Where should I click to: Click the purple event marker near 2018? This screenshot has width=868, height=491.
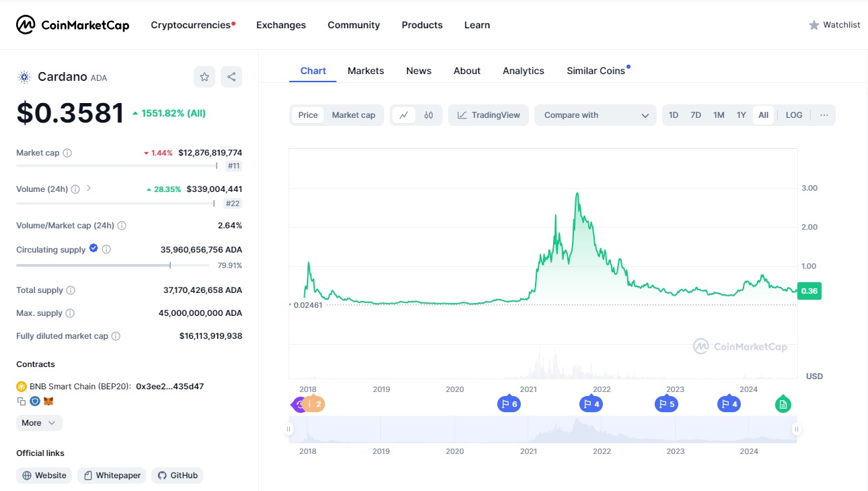point(297,404)
